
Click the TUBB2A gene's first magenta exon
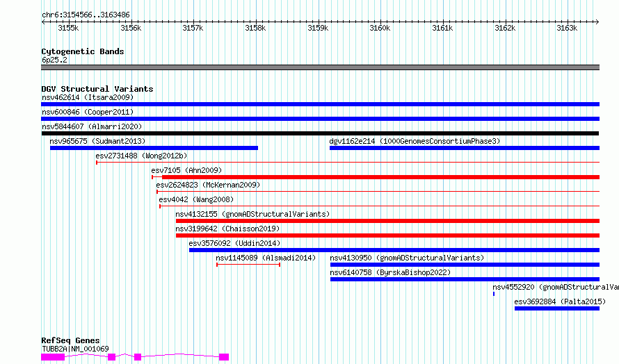click(x=53, y=357)
